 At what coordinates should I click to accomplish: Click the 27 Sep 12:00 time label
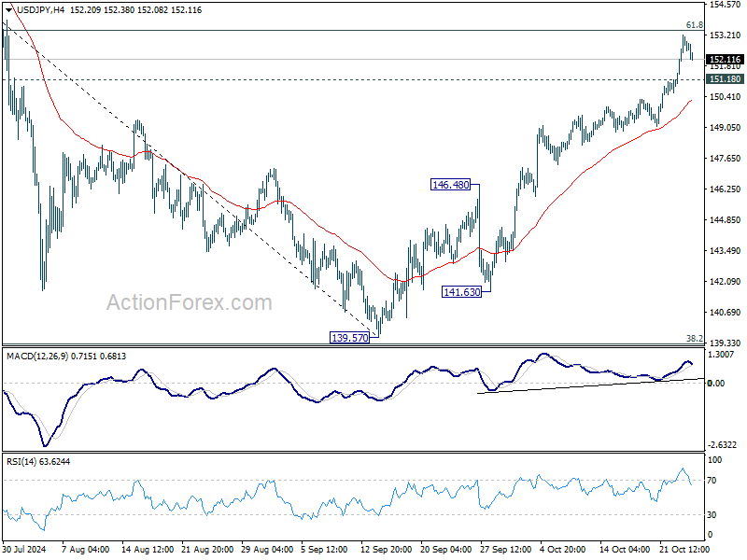coord(505,549)
